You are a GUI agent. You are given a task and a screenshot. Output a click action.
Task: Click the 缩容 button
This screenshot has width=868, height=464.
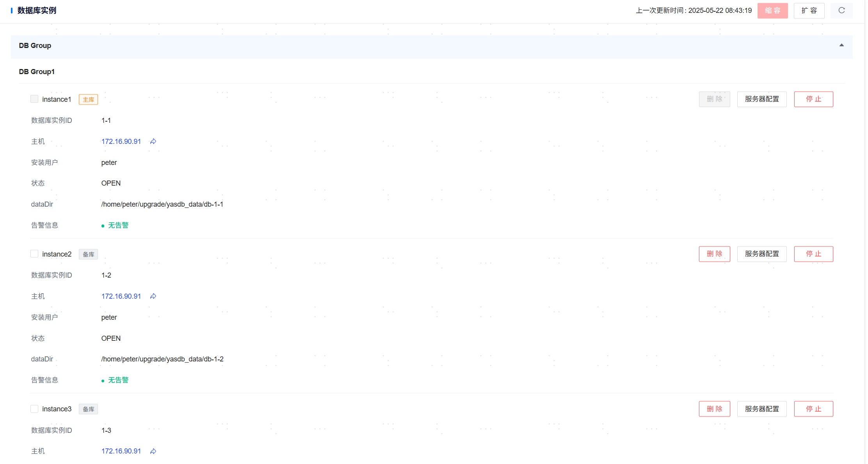pos(772,11)
